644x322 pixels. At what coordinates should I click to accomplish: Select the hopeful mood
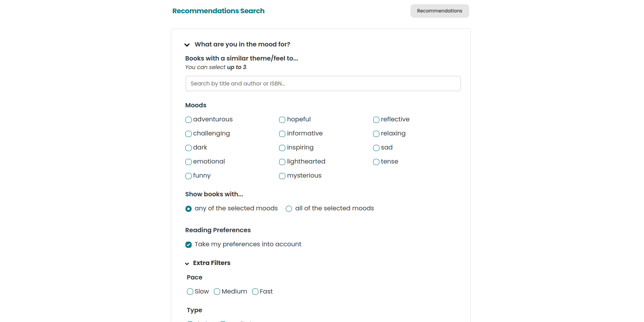click(x=282, y=120)
